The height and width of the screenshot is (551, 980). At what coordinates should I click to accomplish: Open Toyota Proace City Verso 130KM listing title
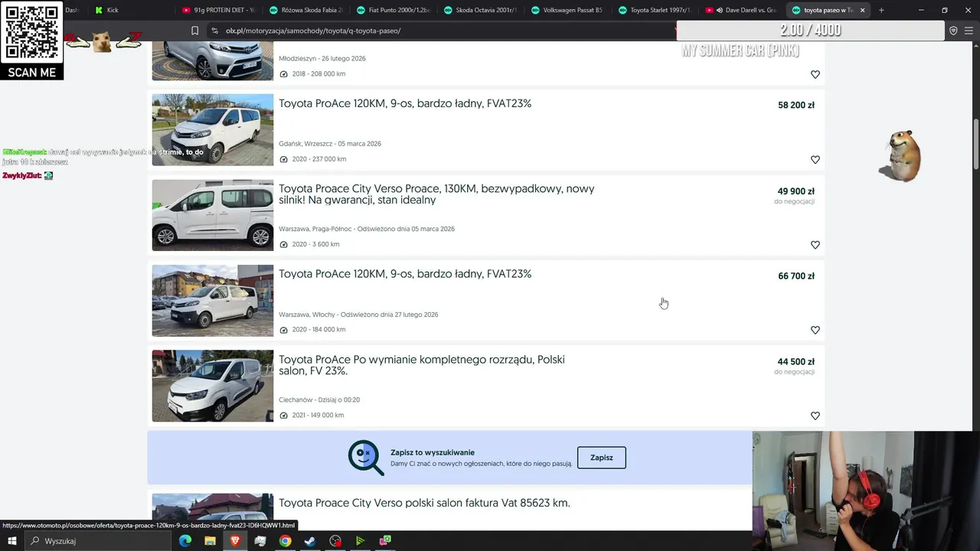coord(436,194)
